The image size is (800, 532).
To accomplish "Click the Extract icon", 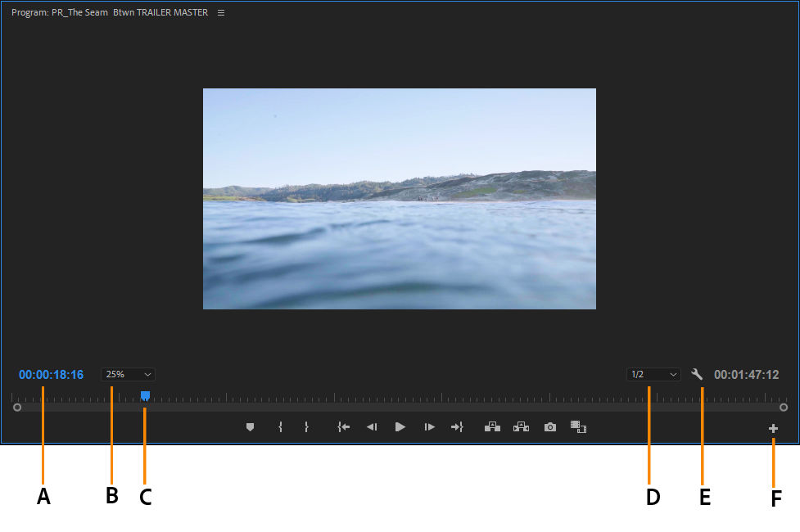I will point(521,426).
